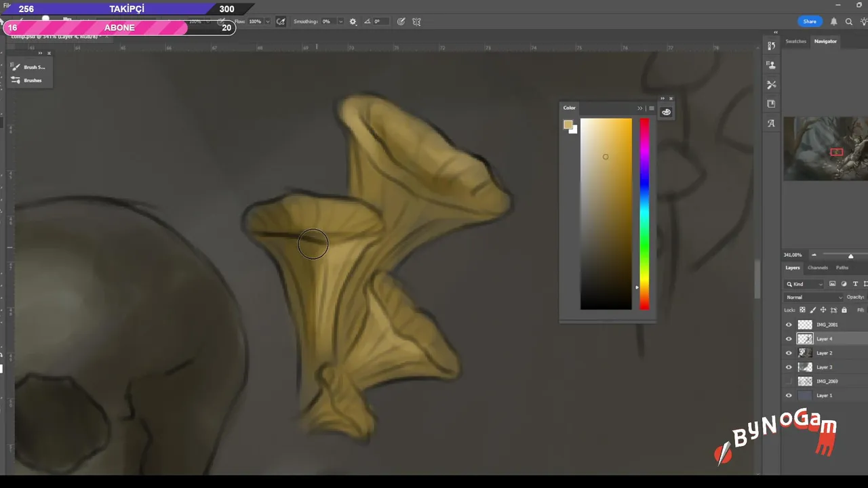The height and width of the screenshot is (488, 868).
Task: Switch to the Swatches tab
Action: [795, 41]
